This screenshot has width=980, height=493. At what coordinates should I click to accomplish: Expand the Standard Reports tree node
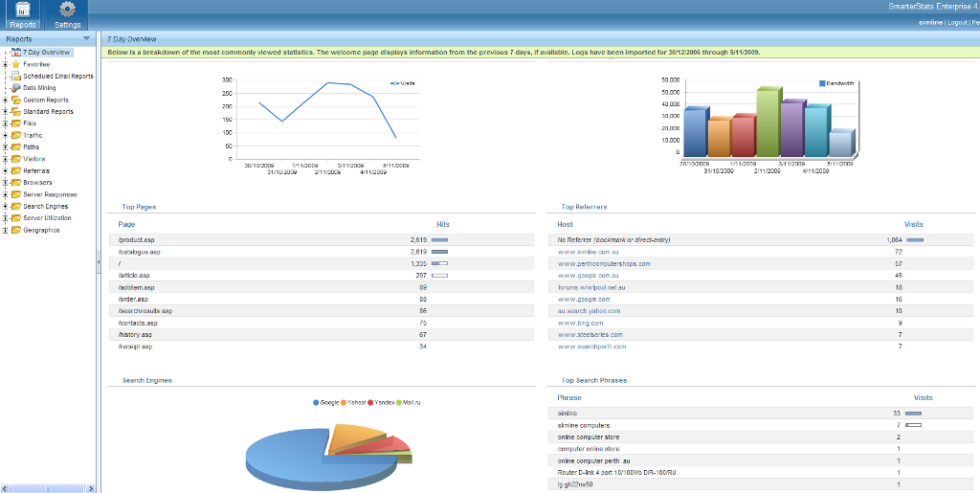click(x=6, y=112)
